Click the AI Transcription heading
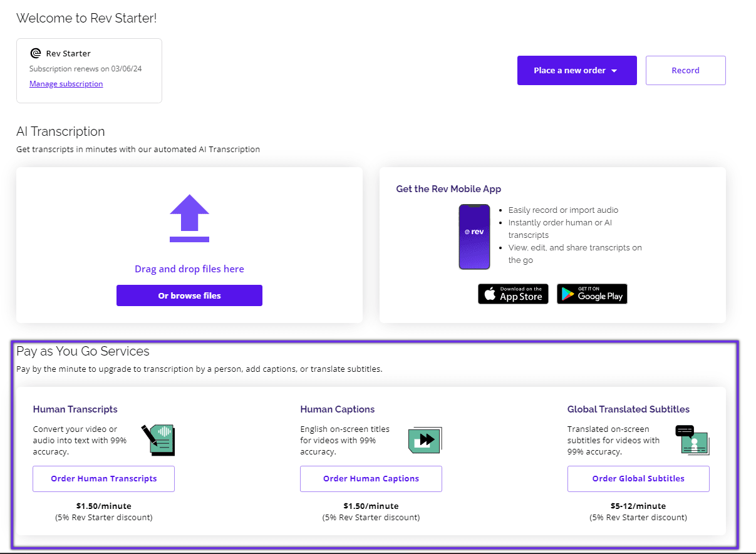Image resolution: width=756 pixels, height=554 pixels. [x=61, y=131]
